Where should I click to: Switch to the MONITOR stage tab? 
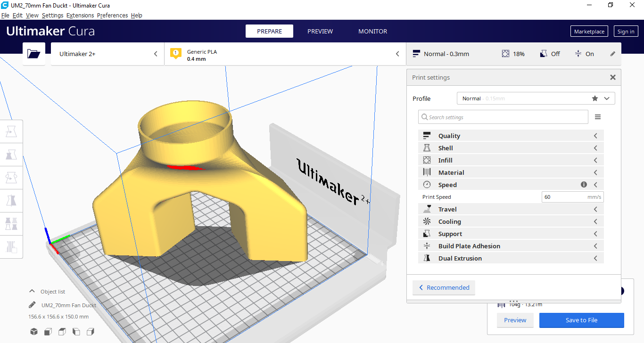pyautogui.click(x=372, y=31)
